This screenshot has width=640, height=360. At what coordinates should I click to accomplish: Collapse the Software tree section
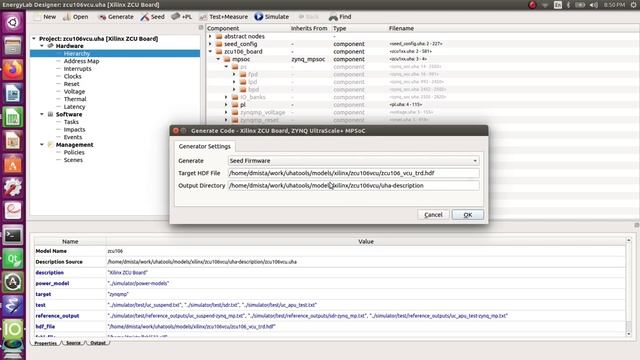[42, 114]
